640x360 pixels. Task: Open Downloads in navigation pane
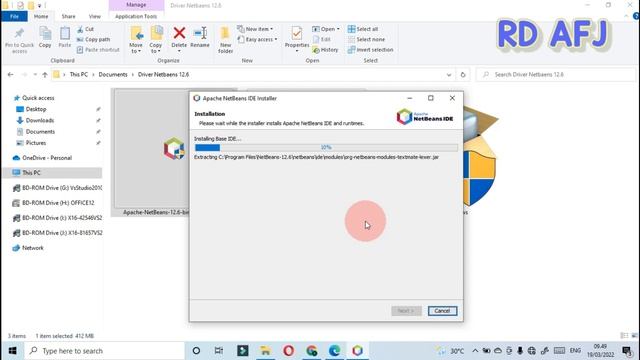[x=40, y=120]
